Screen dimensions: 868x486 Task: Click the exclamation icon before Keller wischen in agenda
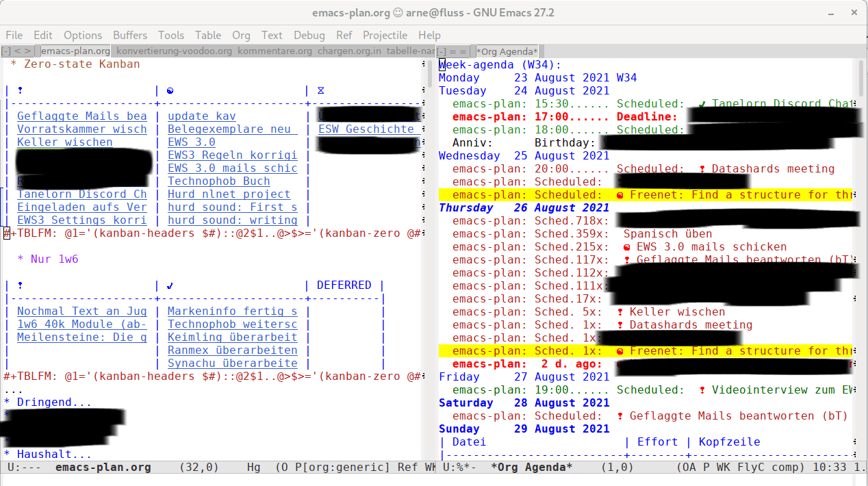click(x=620, y=312)
